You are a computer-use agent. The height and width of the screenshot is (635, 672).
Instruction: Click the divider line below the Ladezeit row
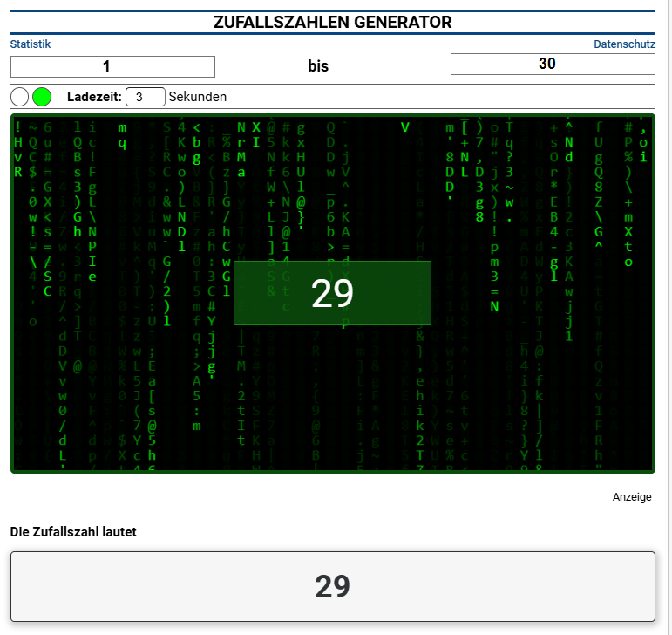[x=332, y=109]
